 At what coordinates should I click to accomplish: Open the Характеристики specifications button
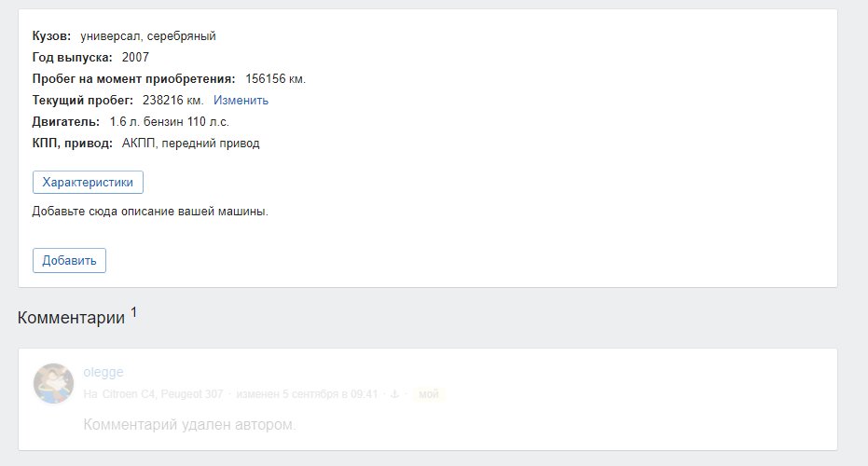[88, 182]
